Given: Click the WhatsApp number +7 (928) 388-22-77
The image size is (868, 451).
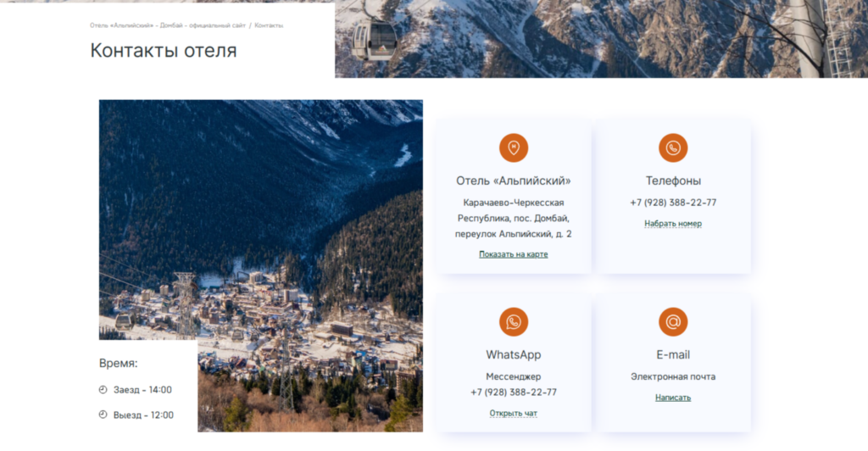Looking at the screenshot, I should point(513,393).
